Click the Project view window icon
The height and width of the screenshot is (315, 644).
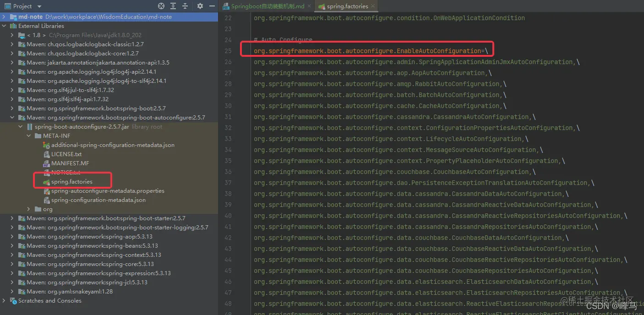click(x=7, y=6)
